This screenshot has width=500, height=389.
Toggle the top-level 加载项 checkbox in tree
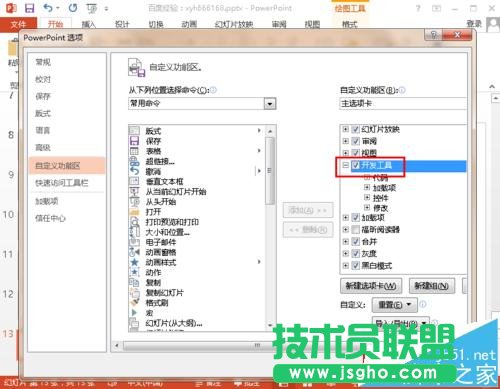pyautogui.click(x=356, y=218)
